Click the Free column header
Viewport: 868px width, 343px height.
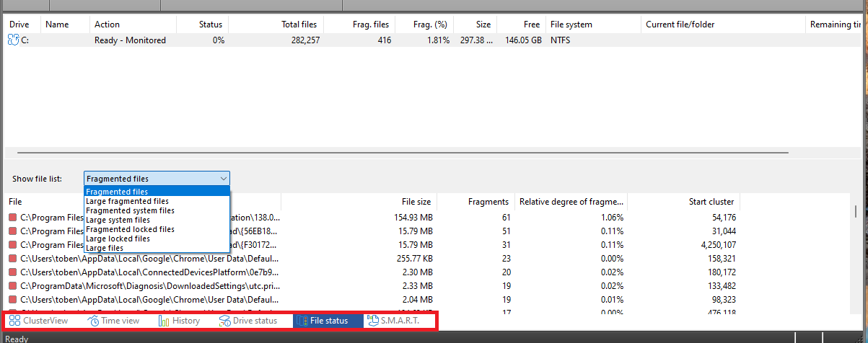click(522, 24)
